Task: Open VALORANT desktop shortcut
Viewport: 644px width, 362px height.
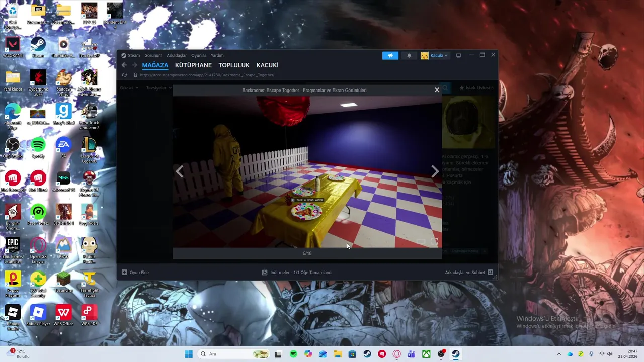Action: [x=13, y=48]
